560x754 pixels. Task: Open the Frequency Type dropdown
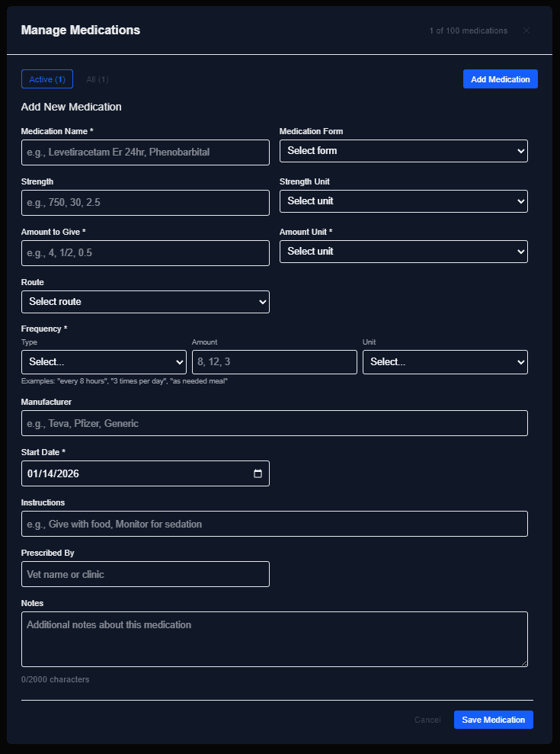(104, 361)
